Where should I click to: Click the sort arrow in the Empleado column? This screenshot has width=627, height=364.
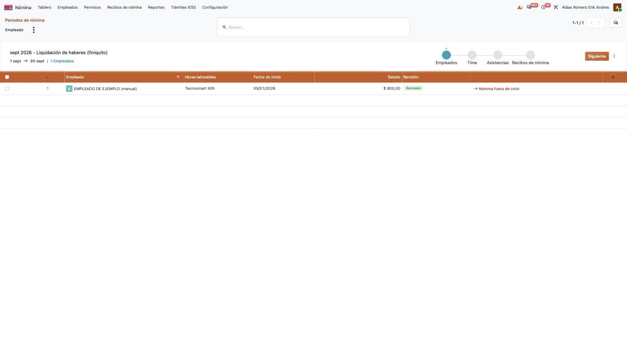(178, 77)
